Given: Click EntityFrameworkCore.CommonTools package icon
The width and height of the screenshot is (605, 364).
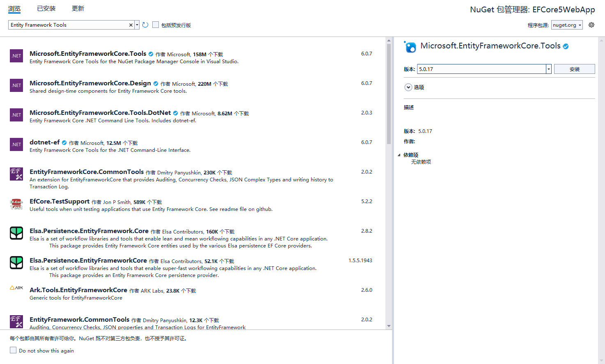Looking at the screenshot, I should [16, 174].
